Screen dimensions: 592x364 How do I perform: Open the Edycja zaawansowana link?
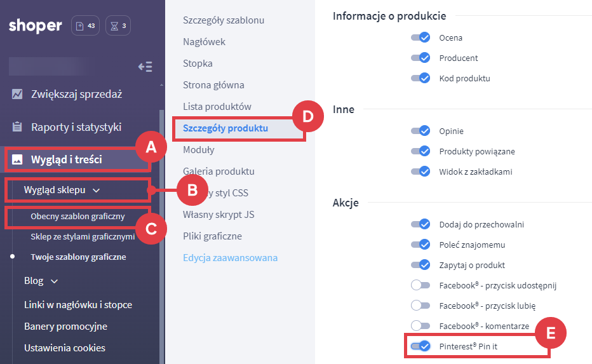click(230, 258)
